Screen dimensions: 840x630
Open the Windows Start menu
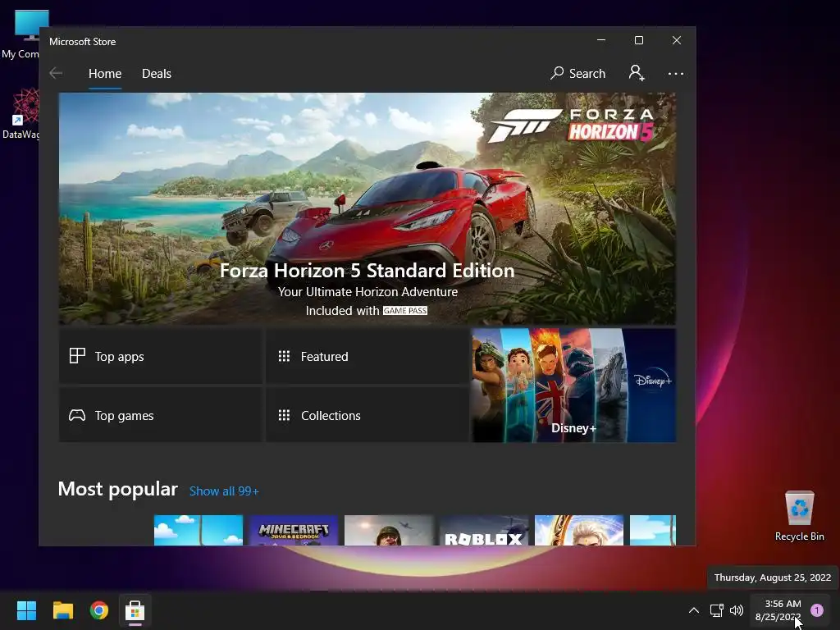coord(27,610)
